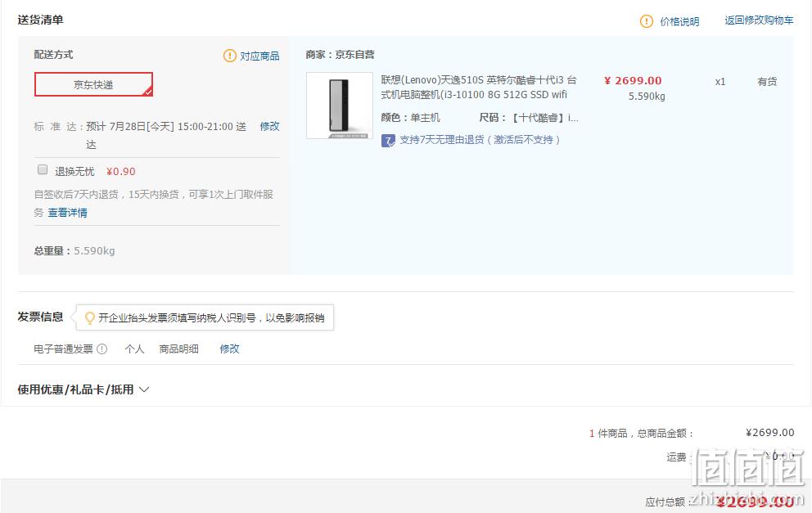Open the 对应商品 link
Image resolution: width=812 pixels, height=513 pixels.
[x=259, y=56]
